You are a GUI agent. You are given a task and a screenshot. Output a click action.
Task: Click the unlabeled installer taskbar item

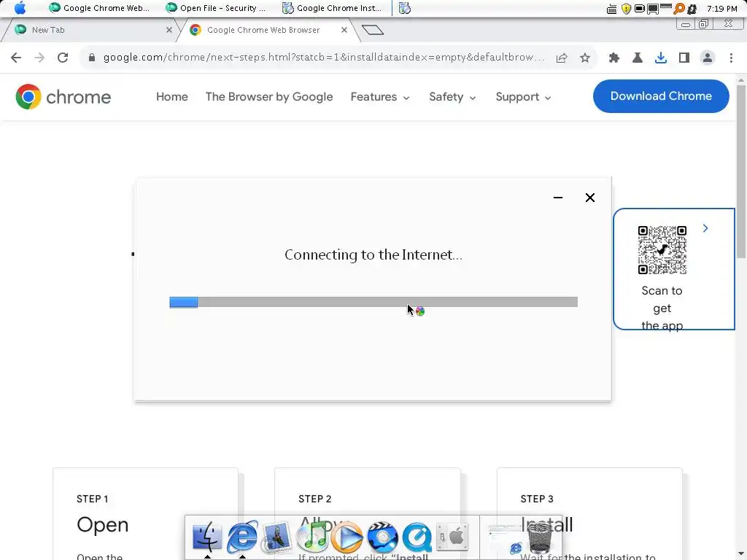(x=404, y=8)
